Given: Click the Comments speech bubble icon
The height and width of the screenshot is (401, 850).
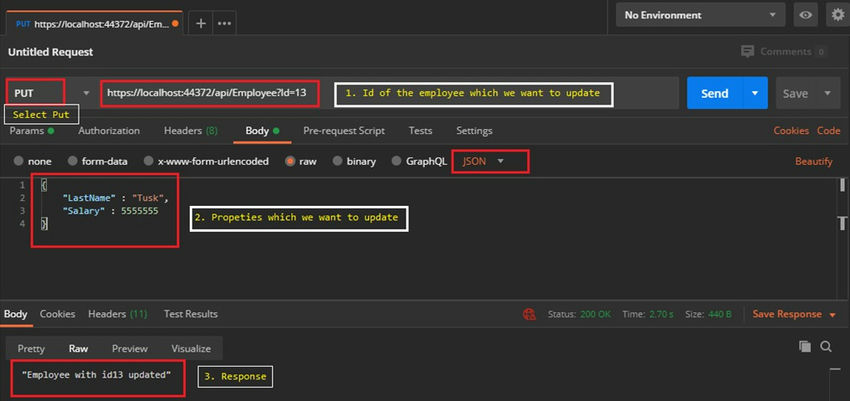Looking at the screenshot, I should click(x=748, y=51).
